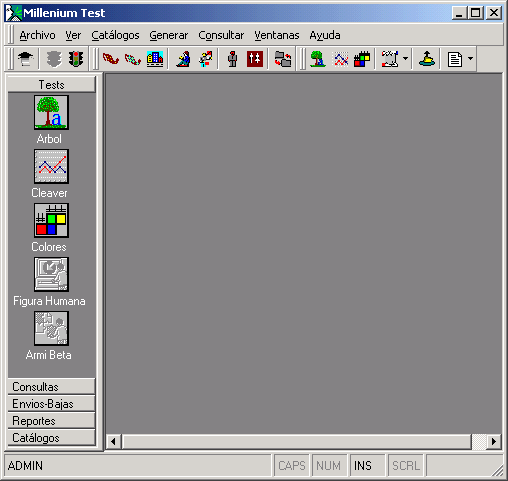Open the Colores test in sidebar
Image resolution: width=508 pixels, height=481 pixels.
[51, 220]
